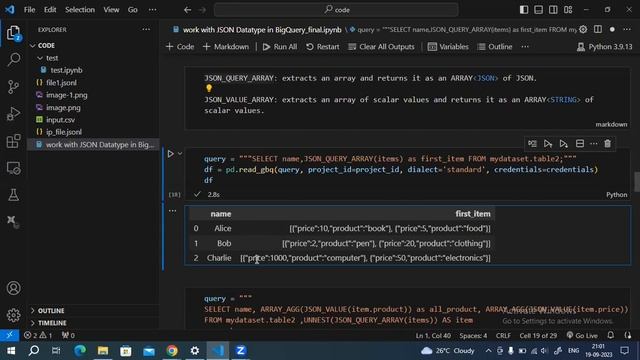Open the Search view in activity bar
Image resolution: width=640 pixels, height=360 pixels.
point(13,60)
